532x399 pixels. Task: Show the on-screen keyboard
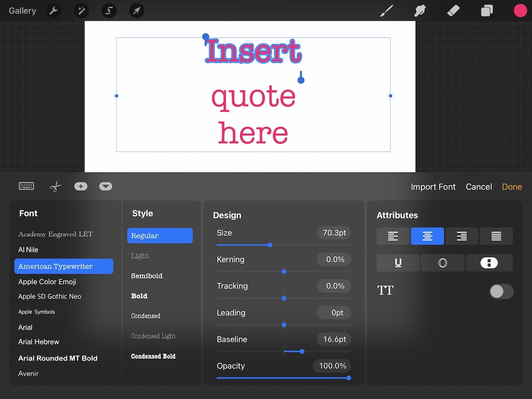[26, 186]
